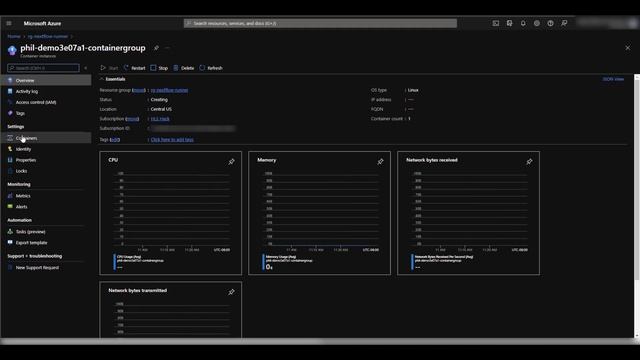This screenshot has height=360, width=640.
Task: Delete the container group
Action: pyautogui.click(x=184, y=68)
